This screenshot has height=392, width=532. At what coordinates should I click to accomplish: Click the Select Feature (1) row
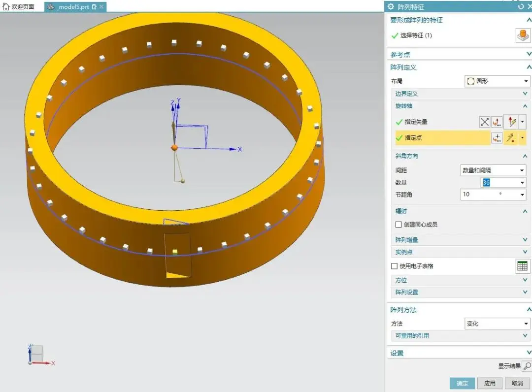coord(452,35)
